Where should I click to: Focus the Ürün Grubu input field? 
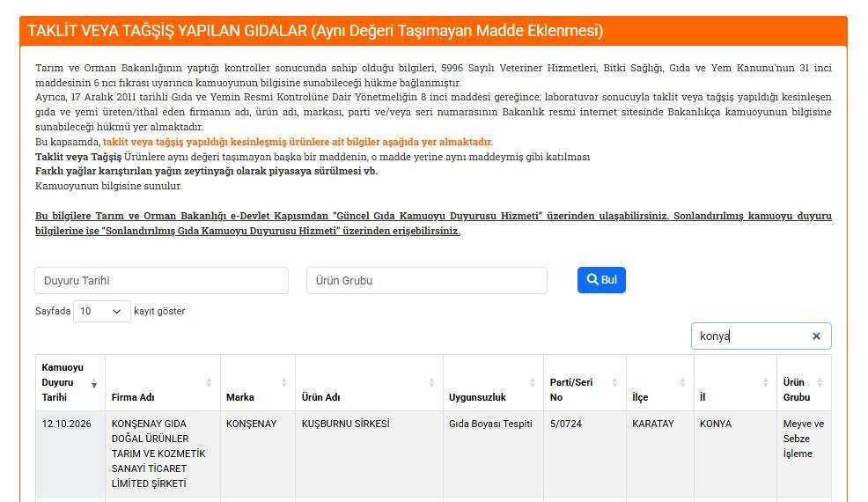click(427, 280)
